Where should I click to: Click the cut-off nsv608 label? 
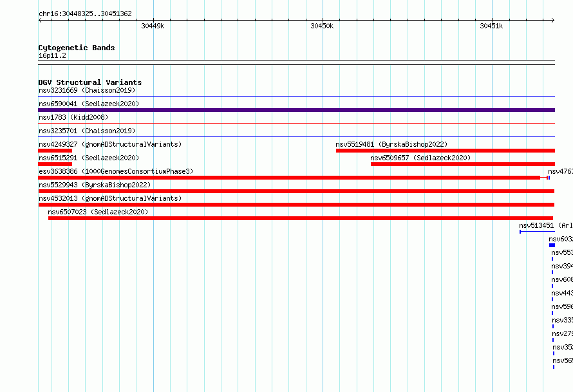pyautogui.click(x=562, y=279)
